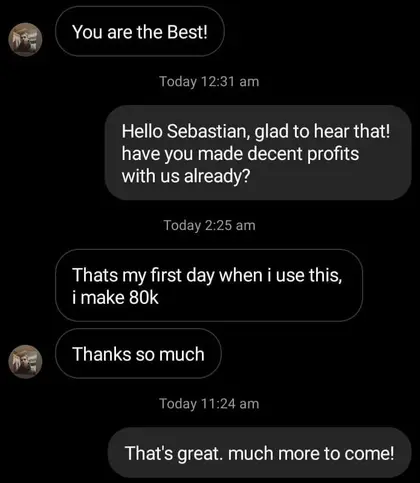The width and height of the screenshot is (420, 483).
Task: Click the 'Today 11:24 am' timestamp
Action: (x=209, y=404)
